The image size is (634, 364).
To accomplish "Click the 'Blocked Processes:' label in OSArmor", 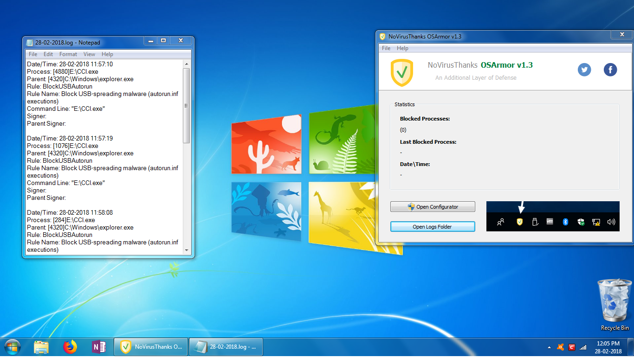I will [x=425, y=119].
